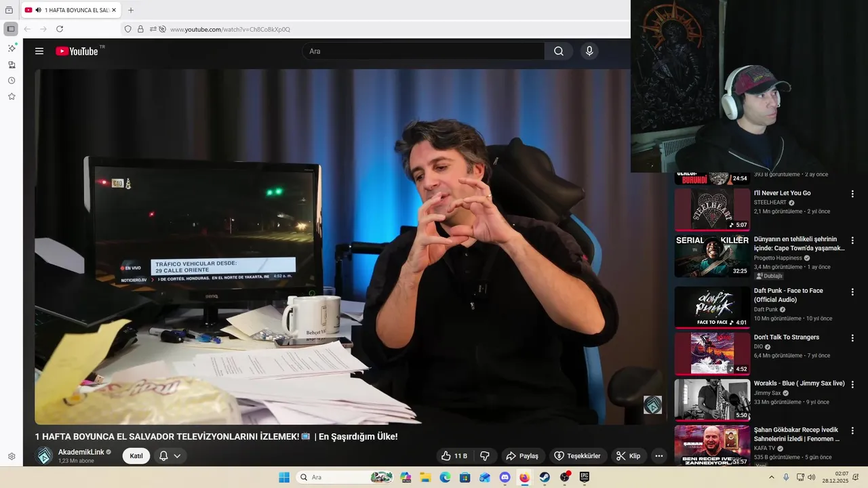The width and height of the screenshot is (868, 488).
Task: Go back to previous page
Action: [x=27, y=29]
